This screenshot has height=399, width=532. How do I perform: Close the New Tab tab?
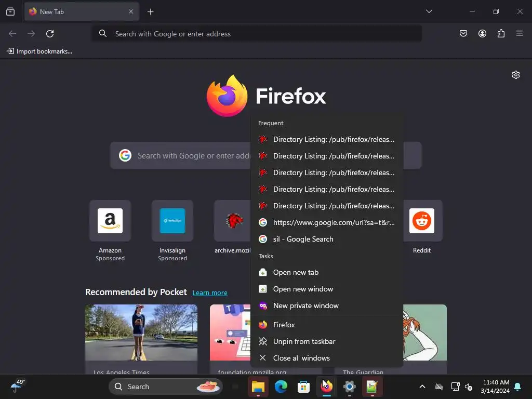(x=131, y=11)
